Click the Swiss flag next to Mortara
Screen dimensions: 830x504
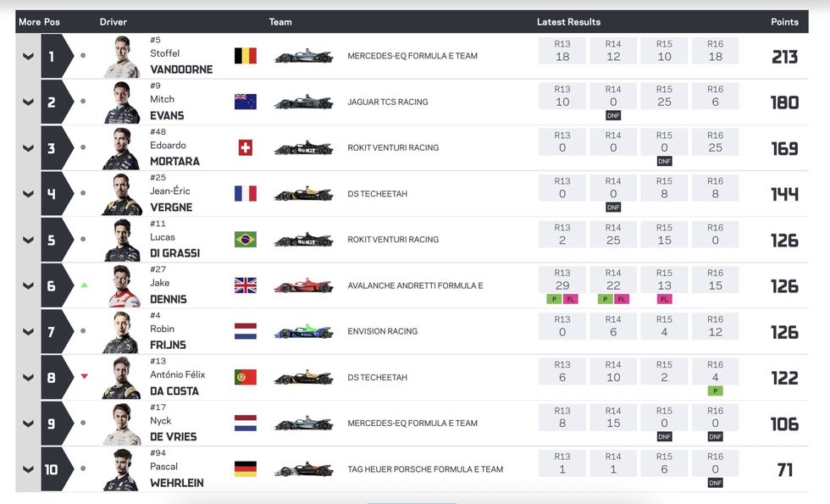[x=245, y=147]
